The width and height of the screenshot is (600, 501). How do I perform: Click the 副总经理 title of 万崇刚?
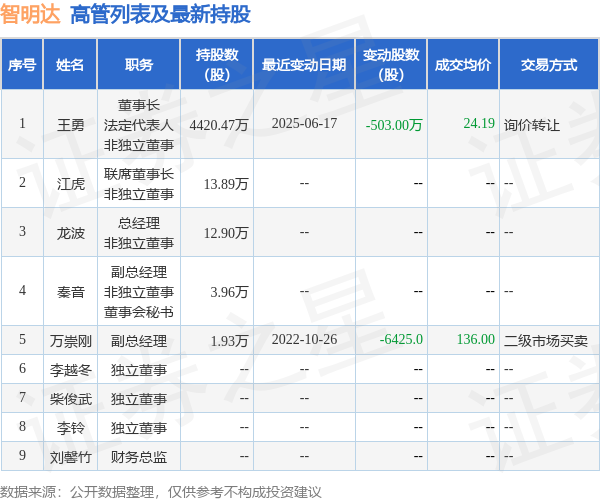139,341
